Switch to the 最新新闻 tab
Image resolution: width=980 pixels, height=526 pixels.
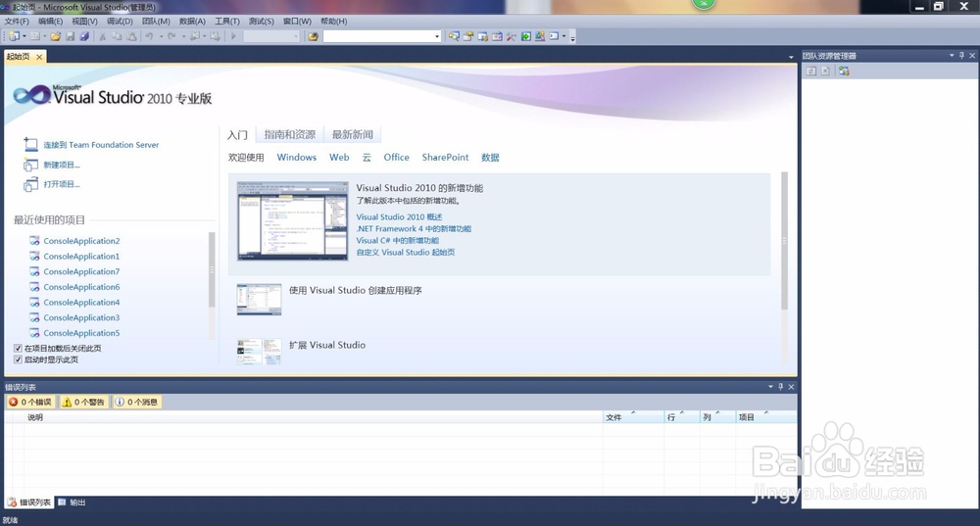coord(353,134)
